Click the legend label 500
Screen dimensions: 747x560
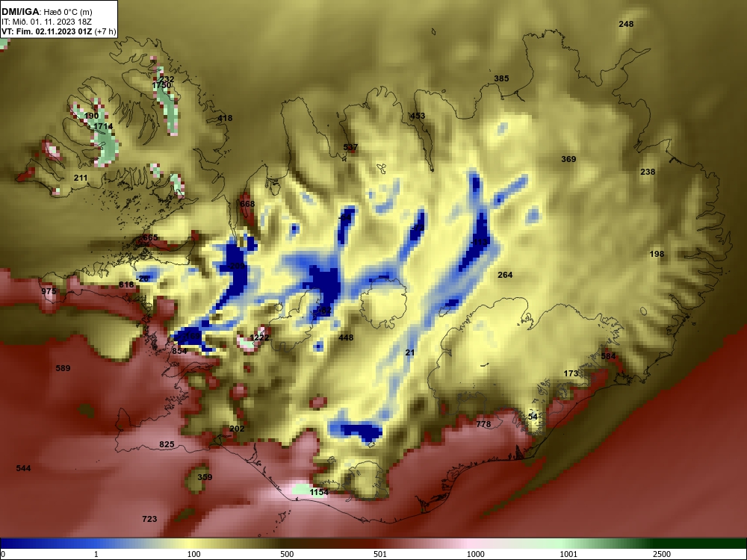point(288,554)
